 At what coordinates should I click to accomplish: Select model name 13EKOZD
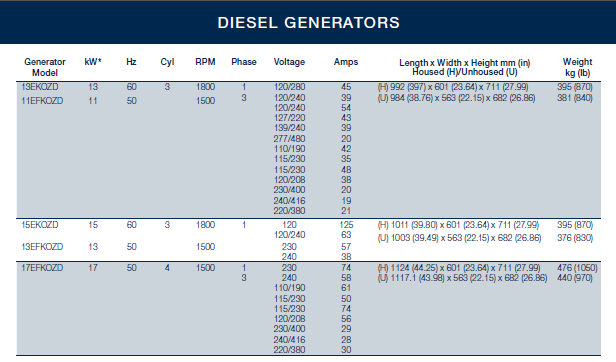click(40, 87)
